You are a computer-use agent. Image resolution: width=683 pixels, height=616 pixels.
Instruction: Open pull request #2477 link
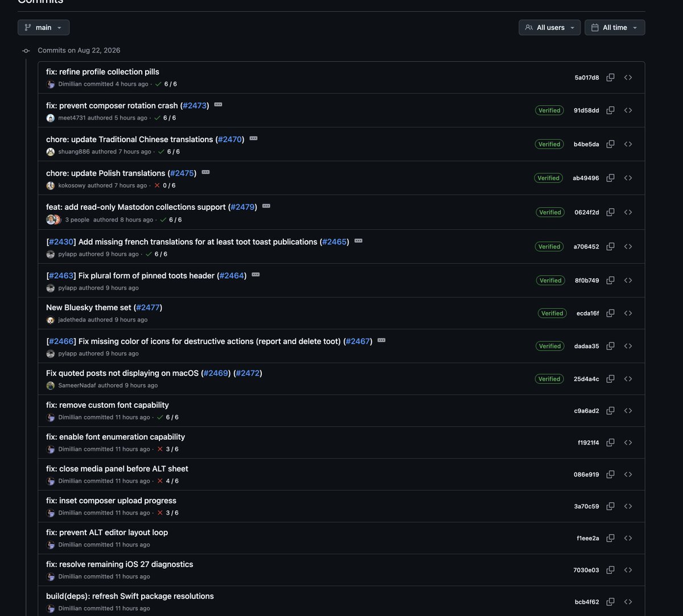(148, 308)
